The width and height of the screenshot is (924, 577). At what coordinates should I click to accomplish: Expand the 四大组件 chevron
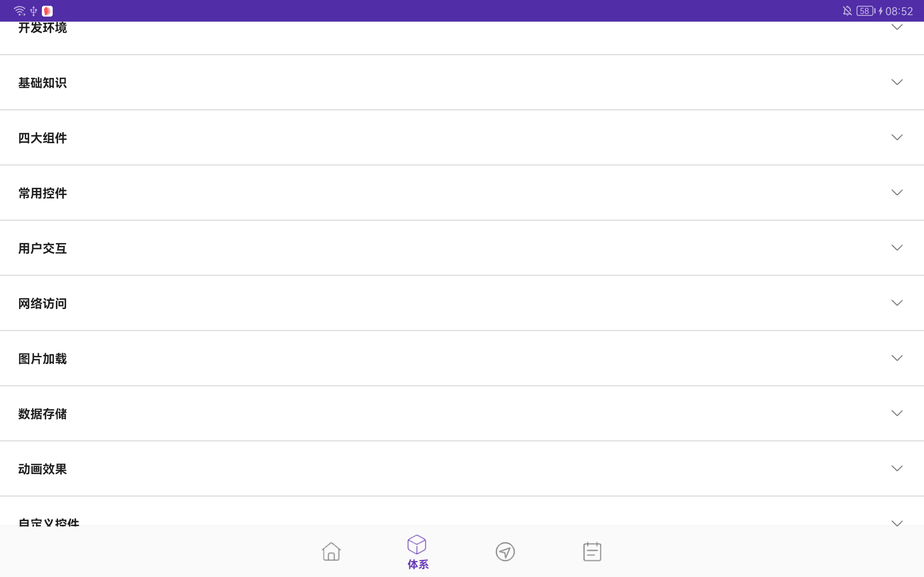point(897,137)
